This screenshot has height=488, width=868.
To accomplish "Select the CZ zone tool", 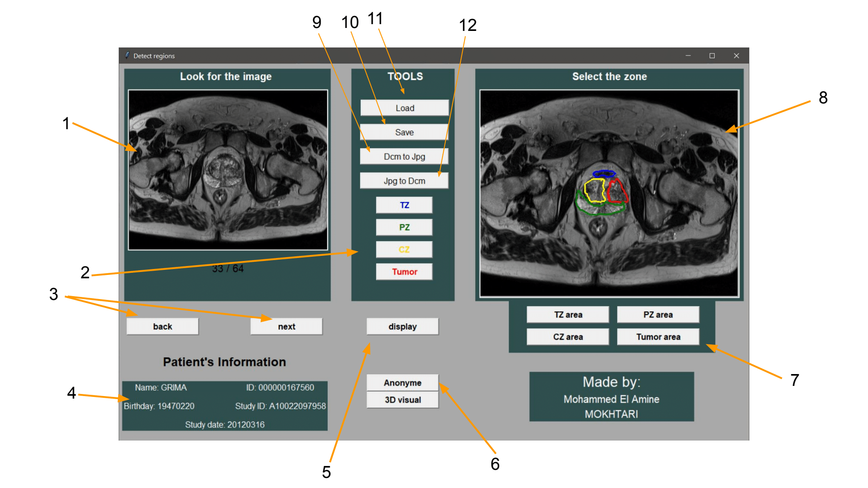I will (x=403, y=249).
